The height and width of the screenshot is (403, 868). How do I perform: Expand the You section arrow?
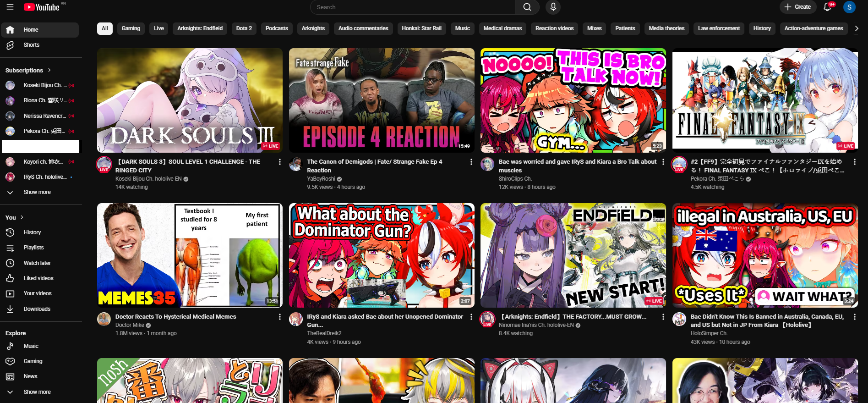[x=22, y=217]
